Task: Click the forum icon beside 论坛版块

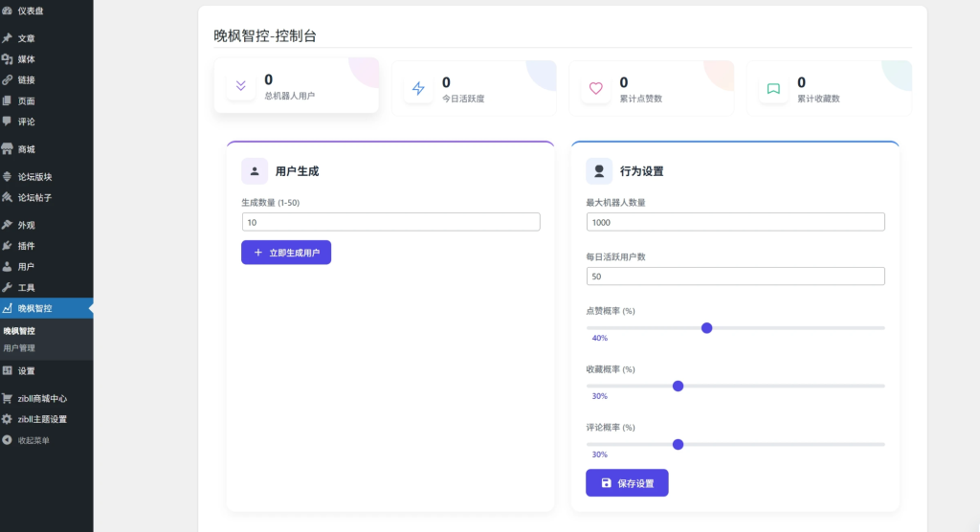Action: click(x=7, y=176)
